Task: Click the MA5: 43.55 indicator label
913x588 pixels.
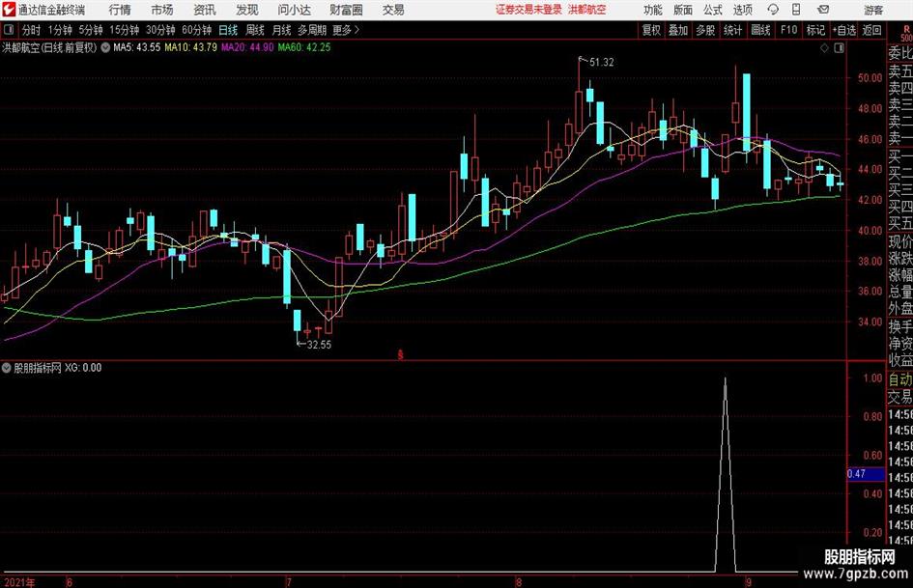Action: [136, 47]
